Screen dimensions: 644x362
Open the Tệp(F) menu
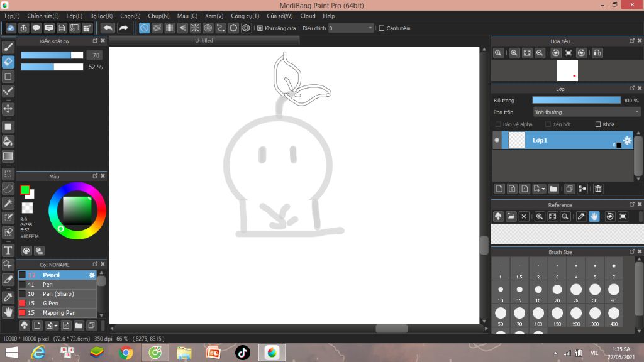click(12, 16)
